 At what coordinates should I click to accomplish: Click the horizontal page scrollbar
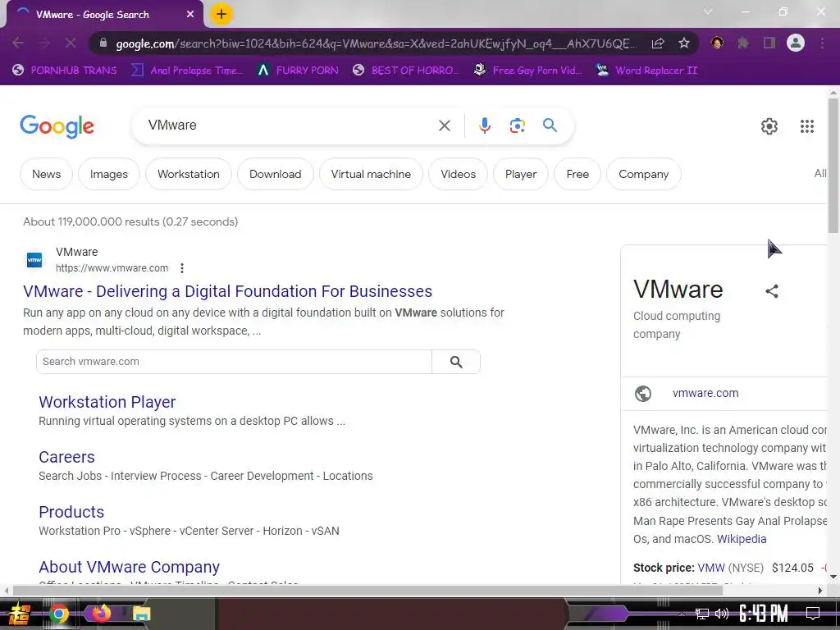367,591
